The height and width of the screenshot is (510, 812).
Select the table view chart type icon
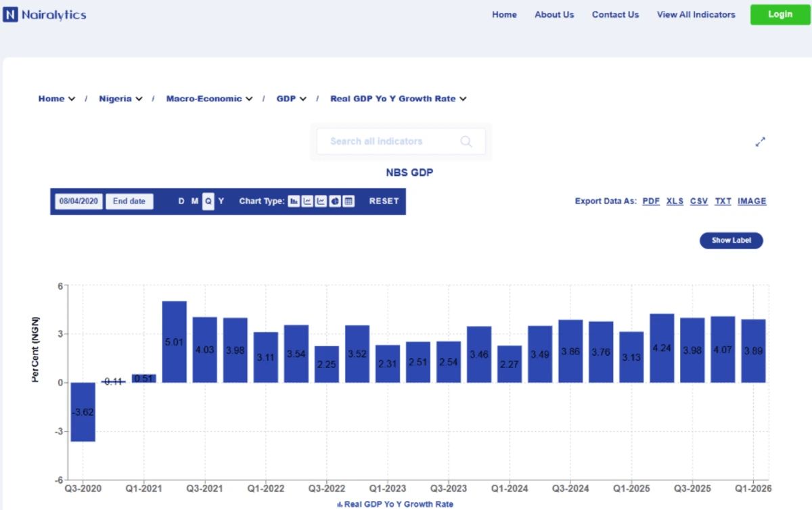coord(348,201)
